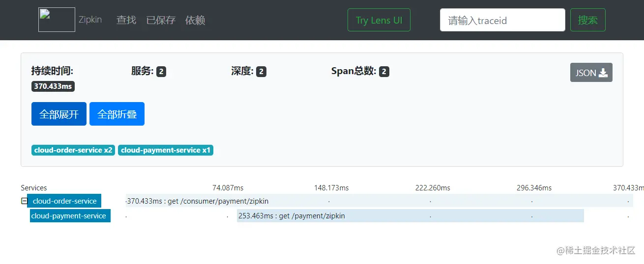This screenshot has height=264, width=644.
Task: Click the 全部折叠 button
Action: [x=117, y=114]
